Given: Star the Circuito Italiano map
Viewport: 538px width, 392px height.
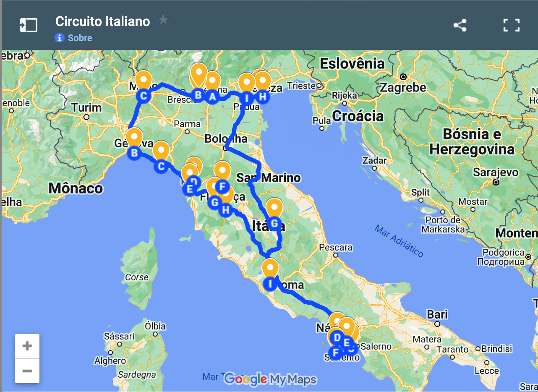Looking at the screenshot, I should tap(163, 20).
